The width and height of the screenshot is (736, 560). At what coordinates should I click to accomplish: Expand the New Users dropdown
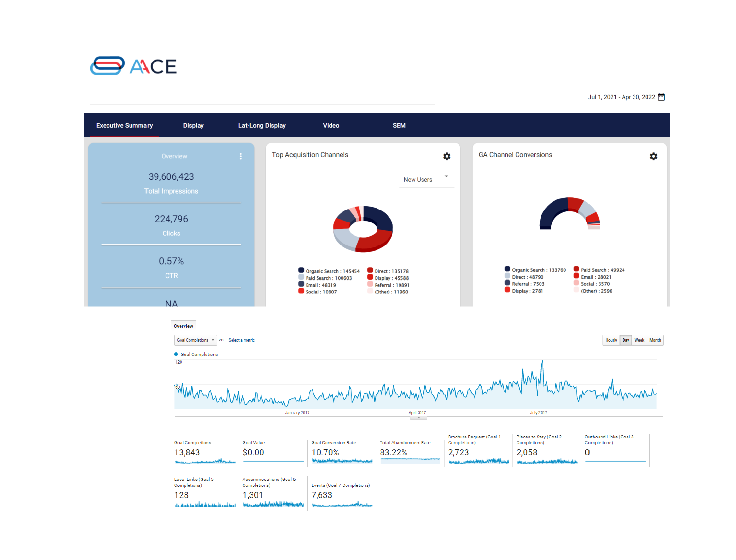(426, 180)
